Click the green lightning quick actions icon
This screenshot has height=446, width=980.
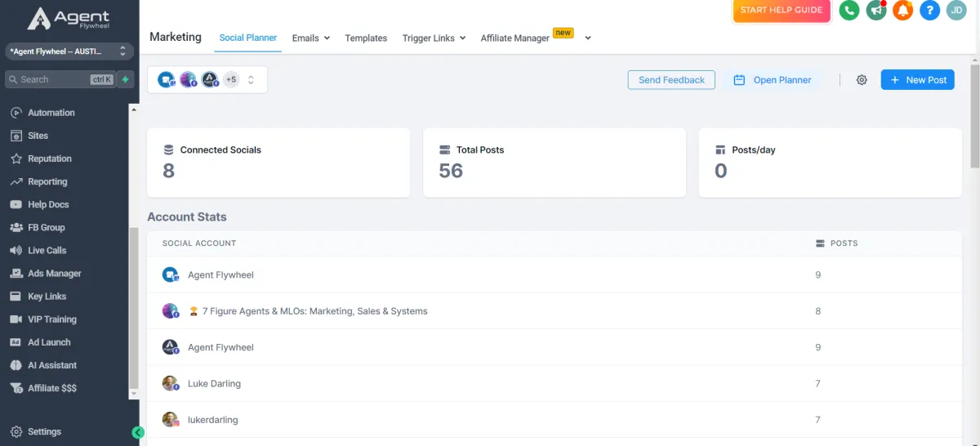click(x=125, y=79)
